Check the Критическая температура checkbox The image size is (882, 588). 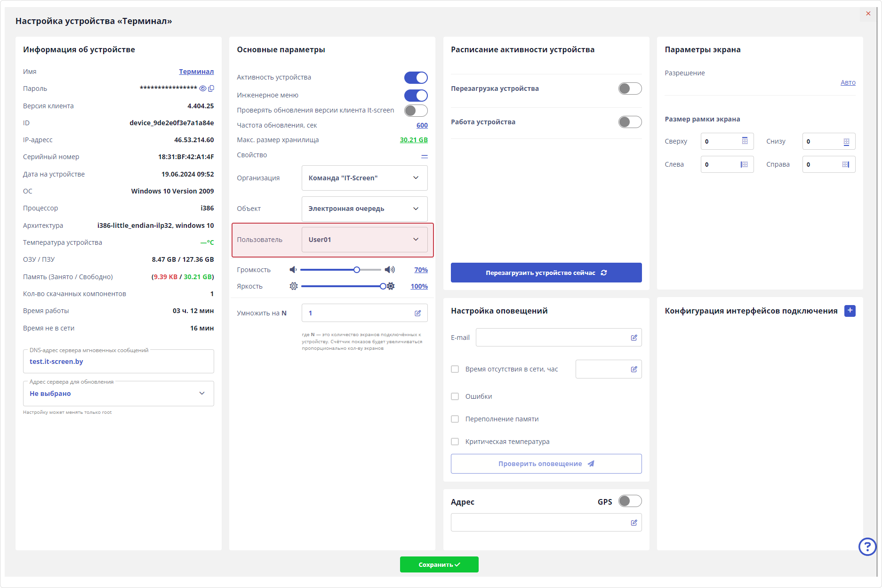(455, 442)
